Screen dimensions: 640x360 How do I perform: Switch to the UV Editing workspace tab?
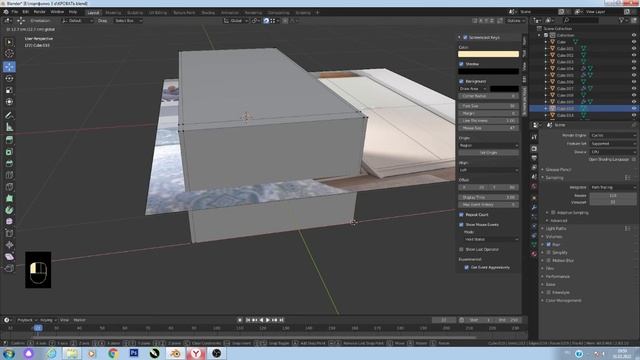pos(158,13)
